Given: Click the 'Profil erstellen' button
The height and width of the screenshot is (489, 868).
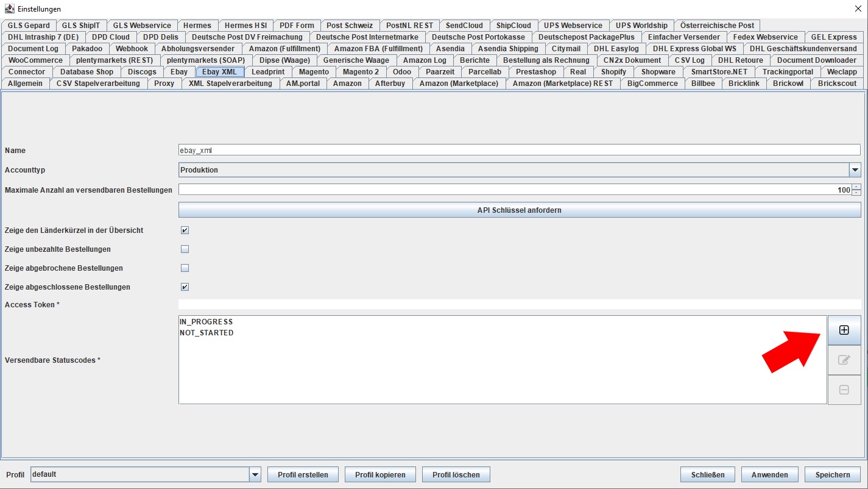Looking at the screenshot, I should (x=303, y=474).
